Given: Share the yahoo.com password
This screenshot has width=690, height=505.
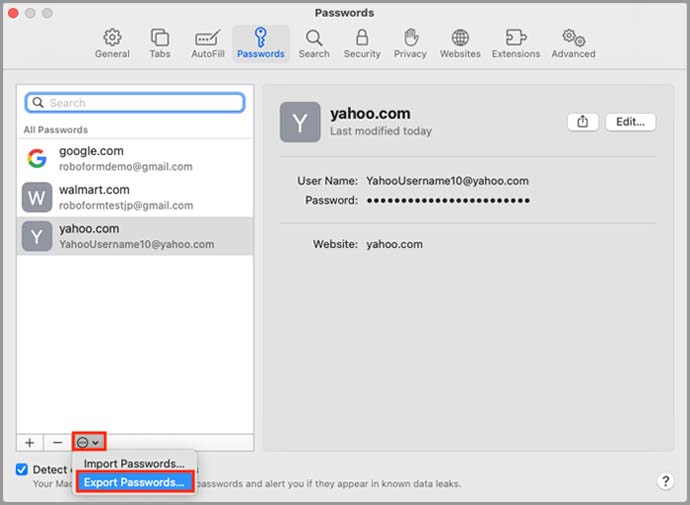Looking at the screenshot, I should pos(583,122).
